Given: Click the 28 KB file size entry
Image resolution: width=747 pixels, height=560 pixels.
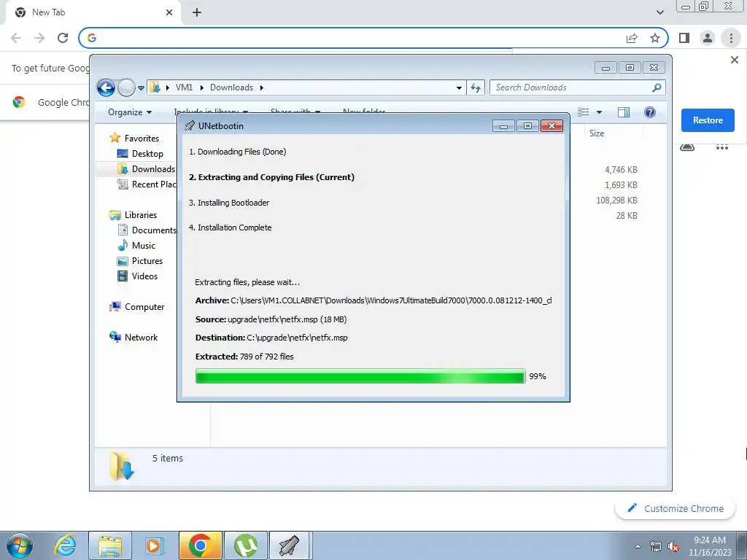Looking at the screenshot, I should point(627,216).
